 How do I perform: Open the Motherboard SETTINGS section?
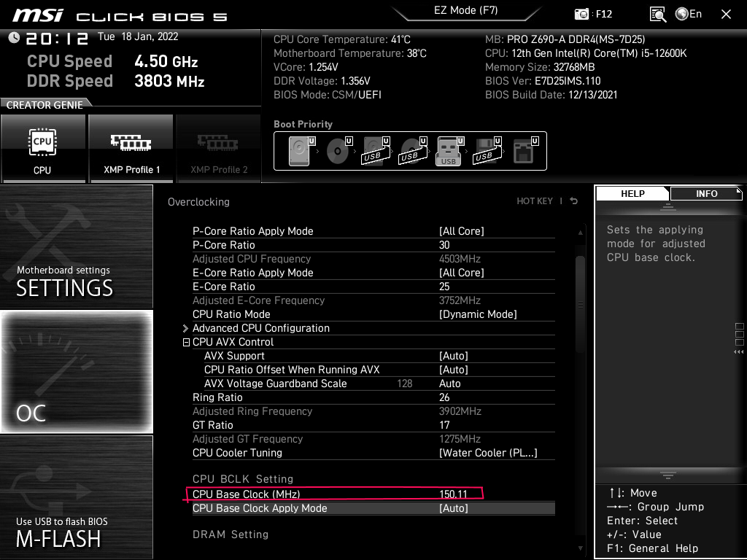tap(76, 246)
